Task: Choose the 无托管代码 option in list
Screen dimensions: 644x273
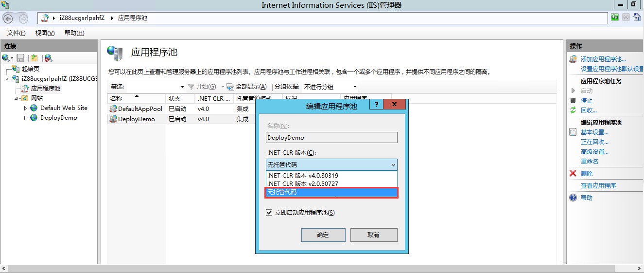Action: pyautogui.click(x=331, y=192)
